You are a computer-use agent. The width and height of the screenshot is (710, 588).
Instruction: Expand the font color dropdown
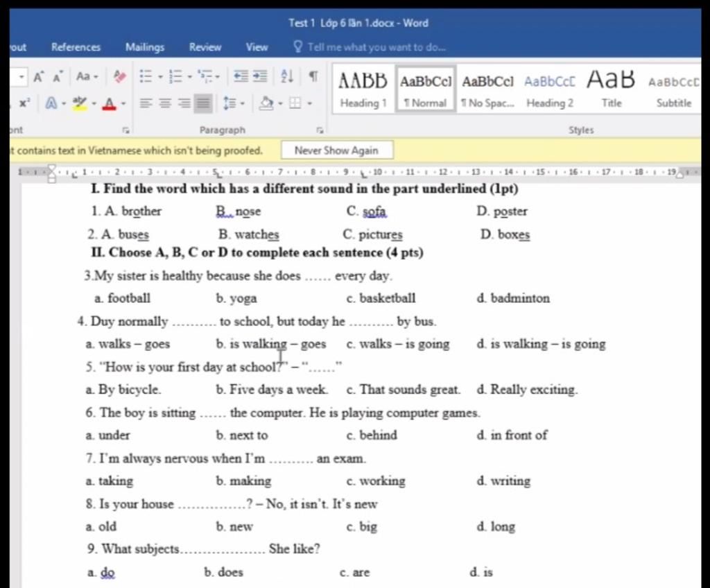click(123, 104)
